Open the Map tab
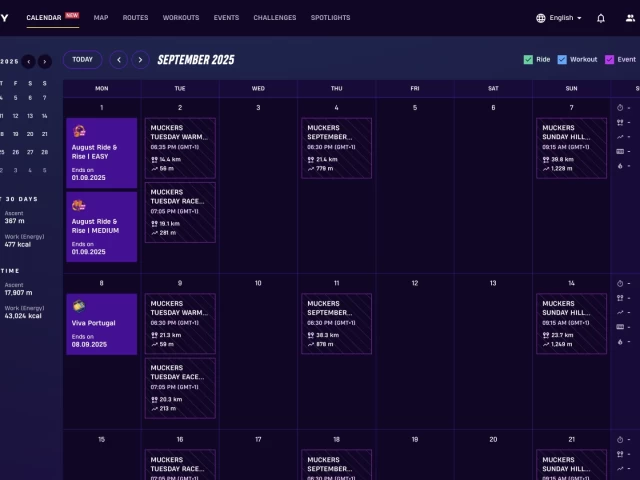The width and height of the screenshot is (640, 480). point(101,18)
